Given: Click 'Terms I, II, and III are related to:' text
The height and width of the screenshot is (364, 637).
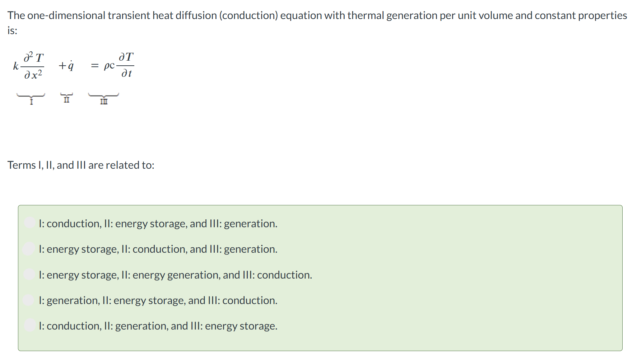Looking at the screenshot, I should (x=81, y=165).
